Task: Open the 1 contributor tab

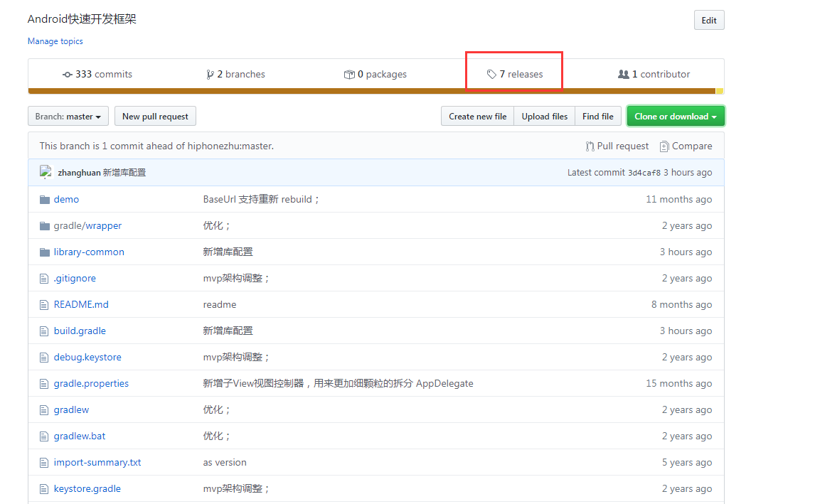Action: [654, 75]
